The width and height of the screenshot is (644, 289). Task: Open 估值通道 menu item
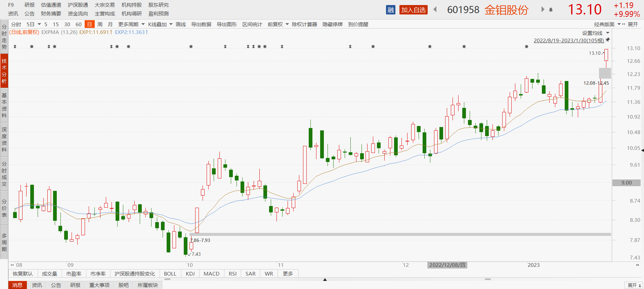(x=51, y=5)
